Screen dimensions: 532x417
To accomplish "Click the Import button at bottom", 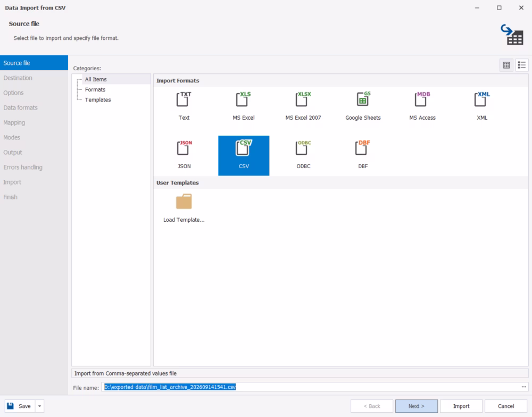I will coord(461,406).
